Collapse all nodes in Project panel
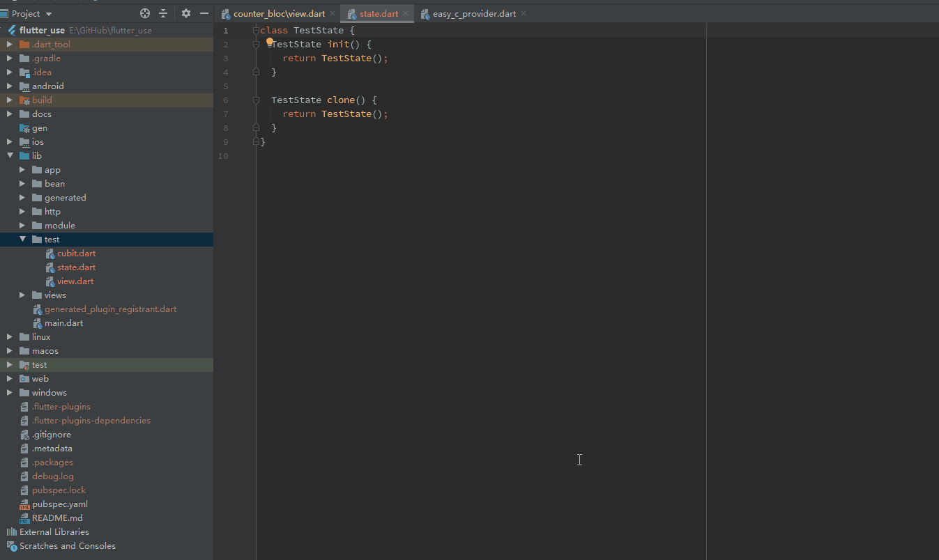939x560 pixels. coord(163,13)
